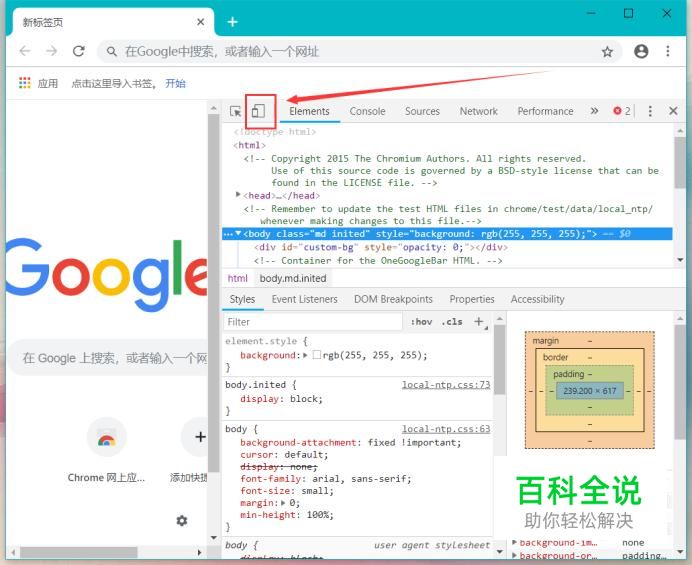692x565 pixels.
Task: Open the Properties sub-tab
Action: [x=472, y=299]
